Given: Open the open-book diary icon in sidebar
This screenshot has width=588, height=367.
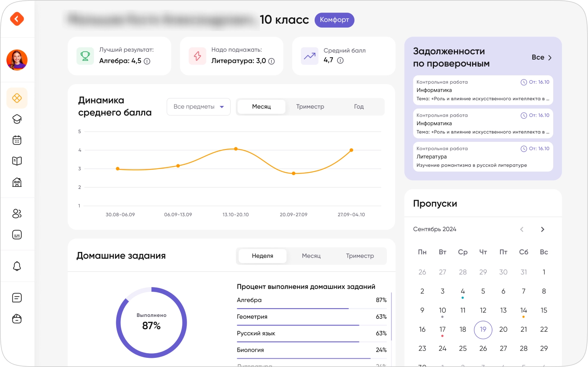Looking at the screenshot, I should click(x=17, y=161).
